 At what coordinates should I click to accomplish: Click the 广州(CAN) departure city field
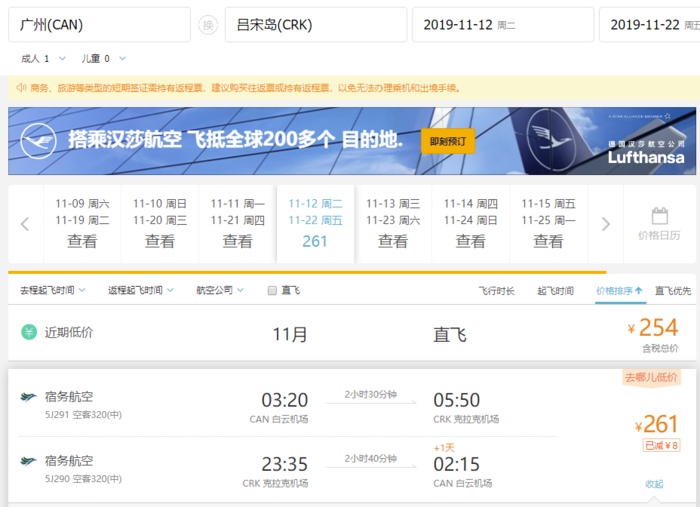(98, 25)
